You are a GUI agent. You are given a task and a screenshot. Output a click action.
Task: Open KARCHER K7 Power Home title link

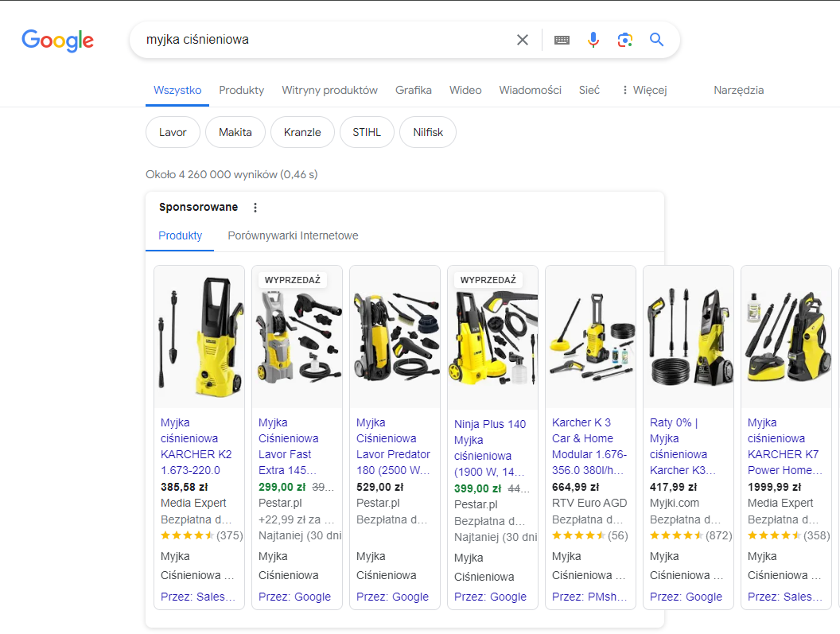pos(785,446)
